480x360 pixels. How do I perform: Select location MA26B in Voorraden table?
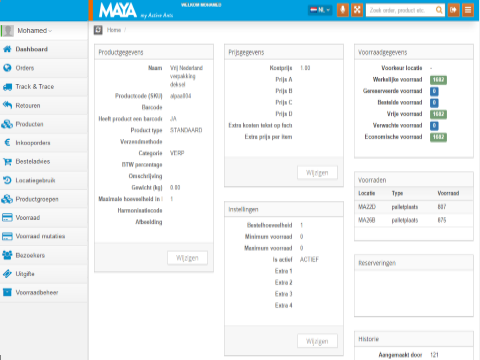click(367, 220)
